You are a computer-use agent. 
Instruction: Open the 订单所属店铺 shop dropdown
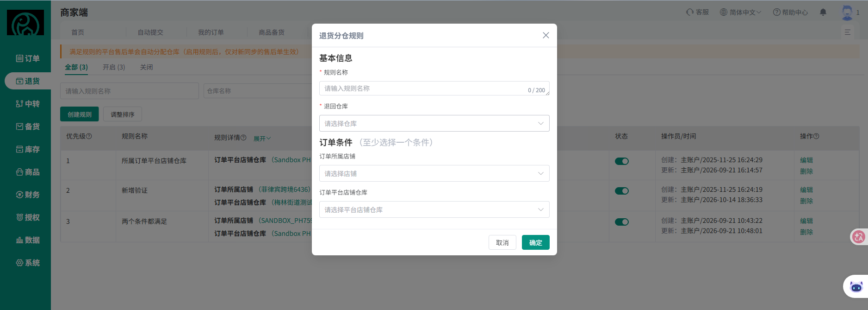click(x=434, y=173)
